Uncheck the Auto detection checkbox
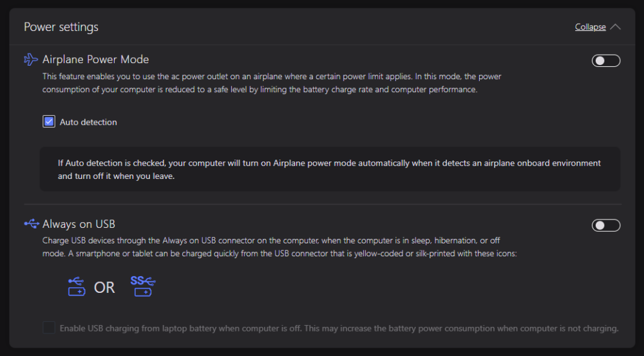This screenshot has width=644, height=356. (x=49, y=122)
